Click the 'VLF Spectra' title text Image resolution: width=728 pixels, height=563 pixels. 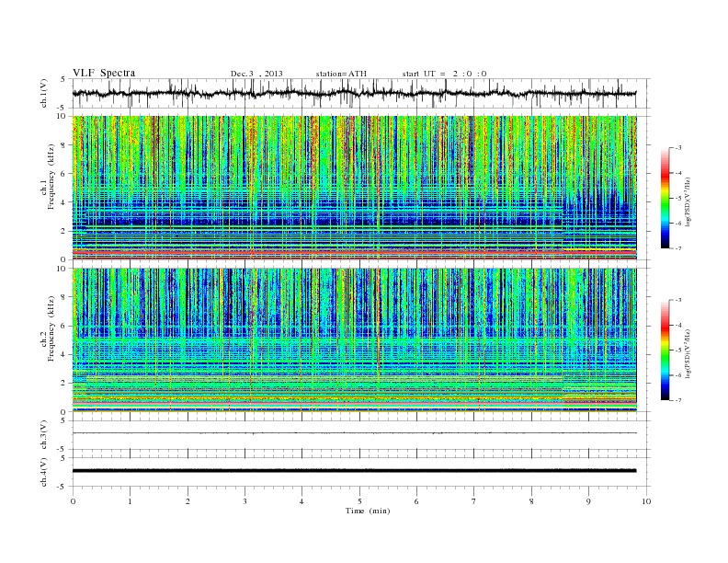tap(104, 73)
